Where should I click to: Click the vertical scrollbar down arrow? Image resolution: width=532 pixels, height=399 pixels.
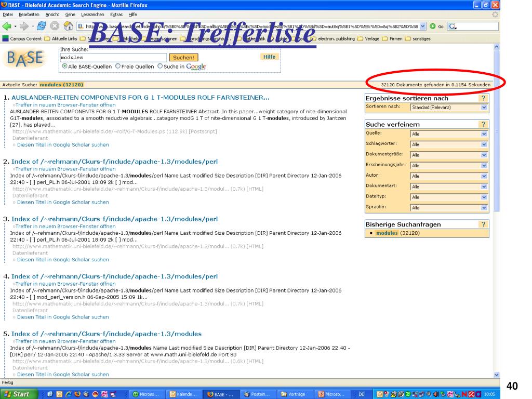497,375
